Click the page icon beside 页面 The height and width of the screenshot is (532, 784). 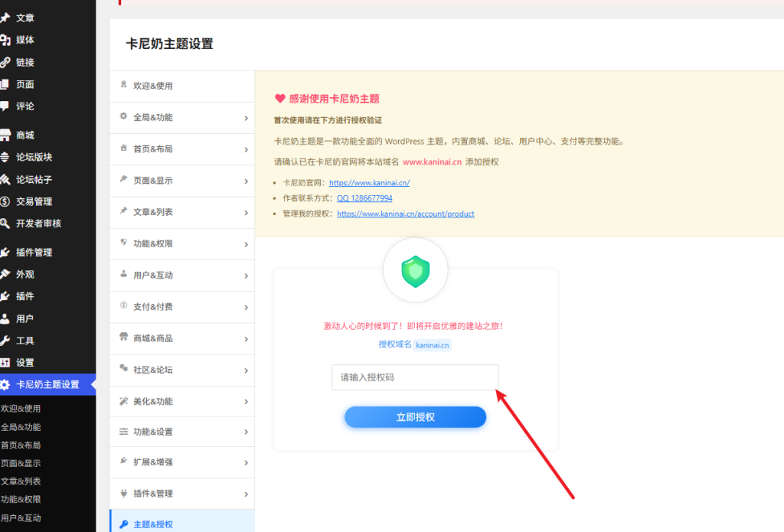click(x=5, y=84)
